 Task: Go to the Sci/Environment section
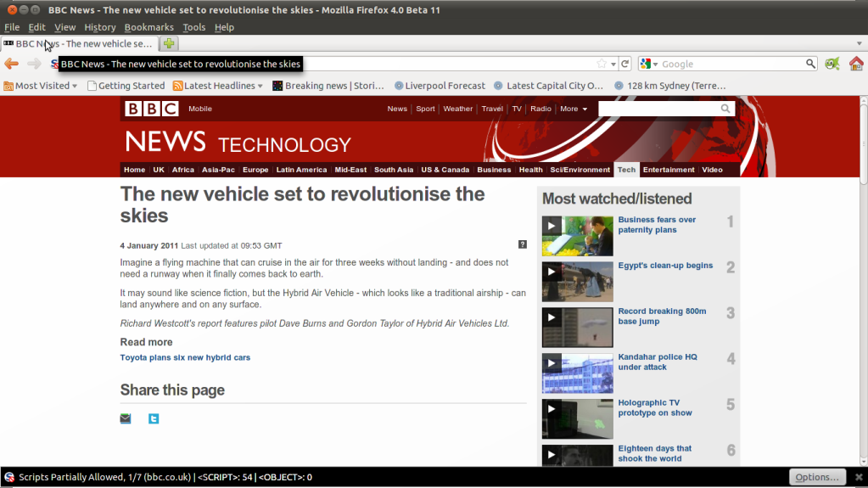580,170
